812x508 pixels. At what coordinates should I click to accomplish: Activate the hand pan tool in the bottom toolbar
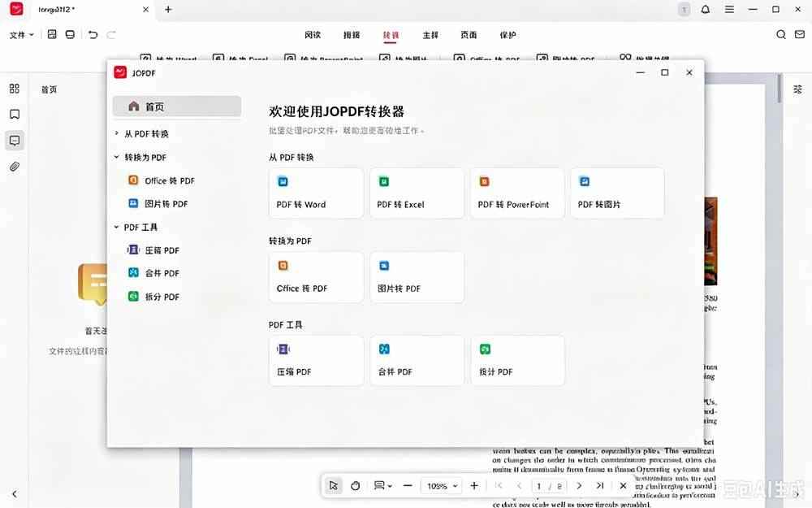(356, 486)
